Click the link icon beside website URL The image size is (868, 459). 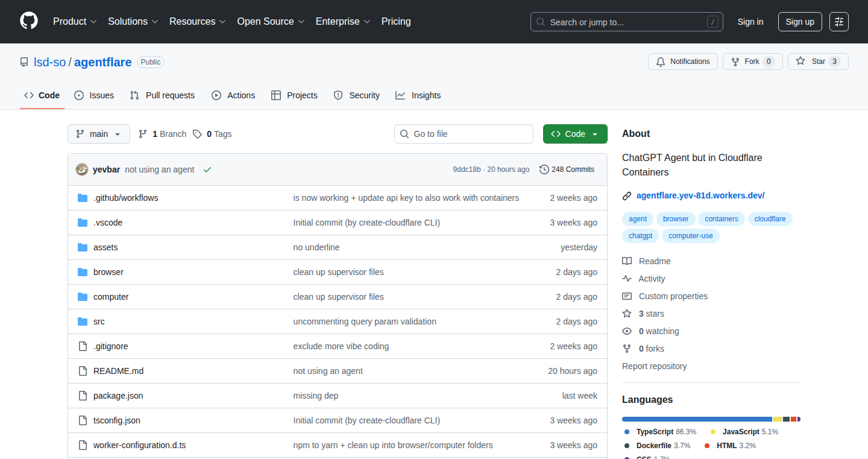[627, 195]
